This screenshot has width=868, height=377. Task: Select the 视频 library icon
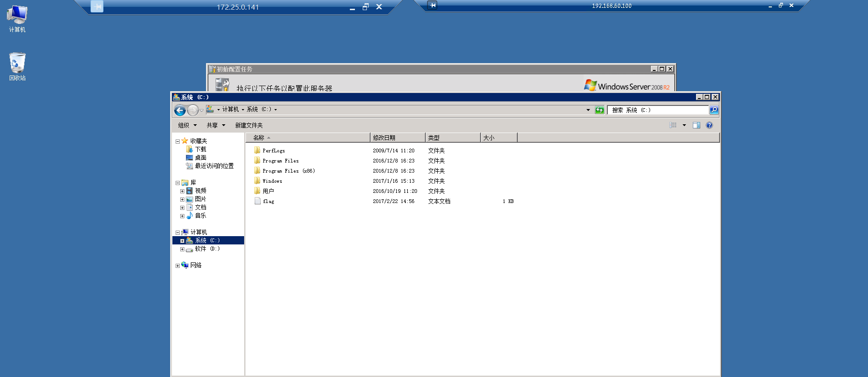pyautogui.click(x=189, y=191)
